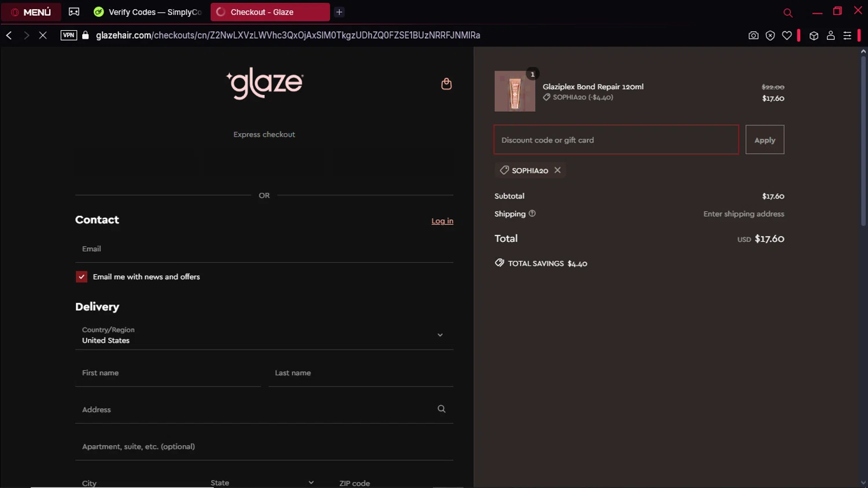Click the Glaze logo
The width and height of the screenshot is (868, 488).
tap(264, 83)
